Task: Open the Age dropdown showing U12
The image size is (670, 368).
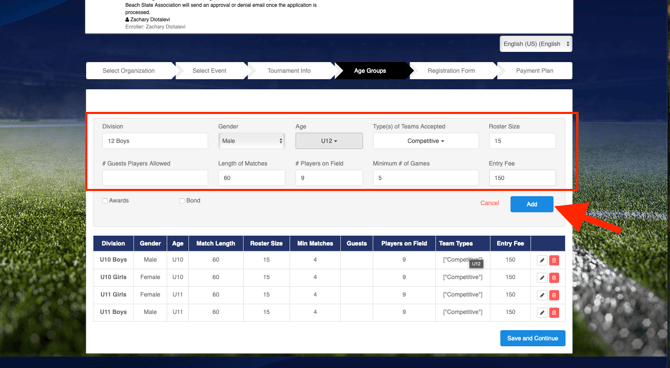Action: (x=329, y=141)
